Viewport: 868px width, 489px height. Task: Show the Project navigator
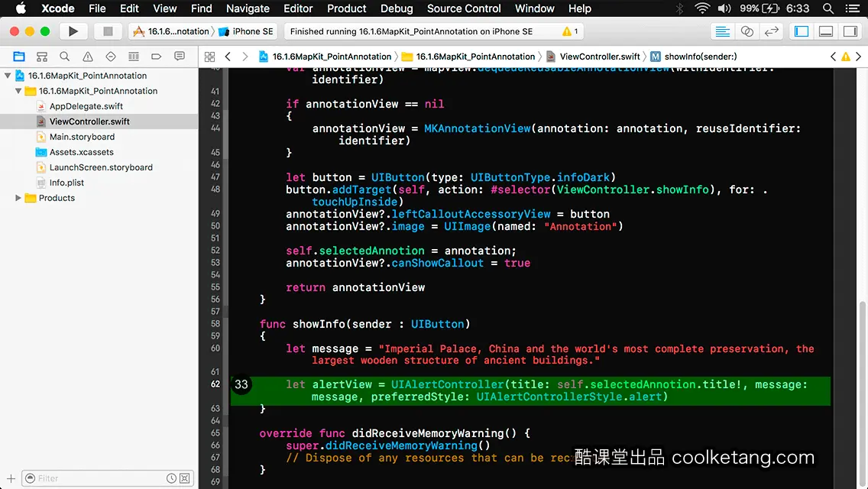click(19, 57)
